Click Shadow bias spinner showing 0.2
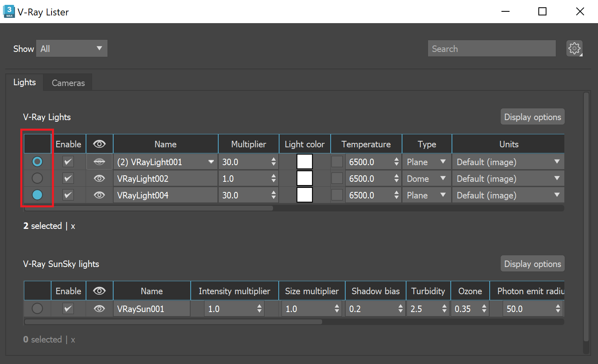The width and height of the screenshot is (598, 364). pos(400,309)
